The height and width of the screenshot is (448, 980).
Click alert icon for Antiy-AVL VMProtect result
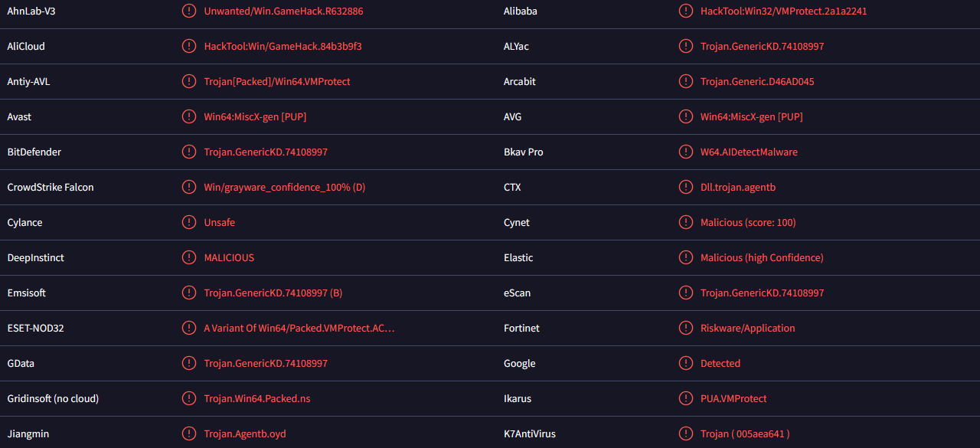click(x=189, y=81)
